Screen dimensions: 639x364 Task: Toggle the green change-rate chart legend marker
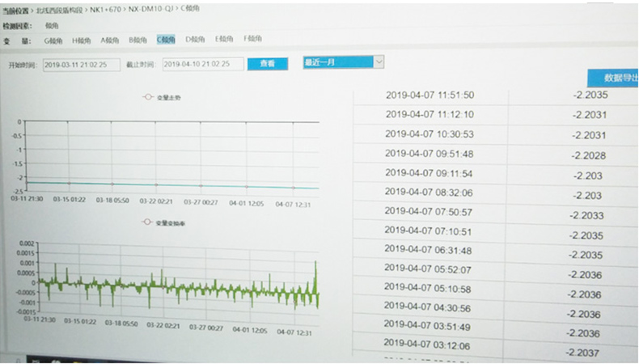point(146,222)
